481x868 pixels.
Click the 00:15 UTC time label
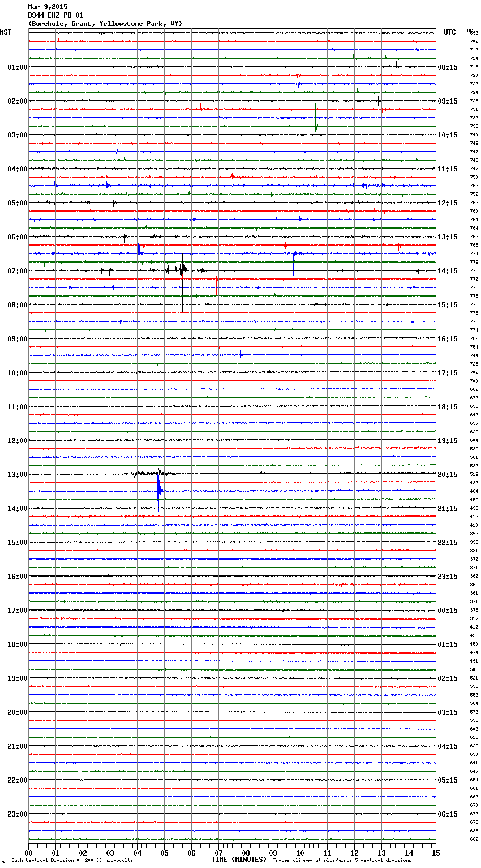coord(448,611)
